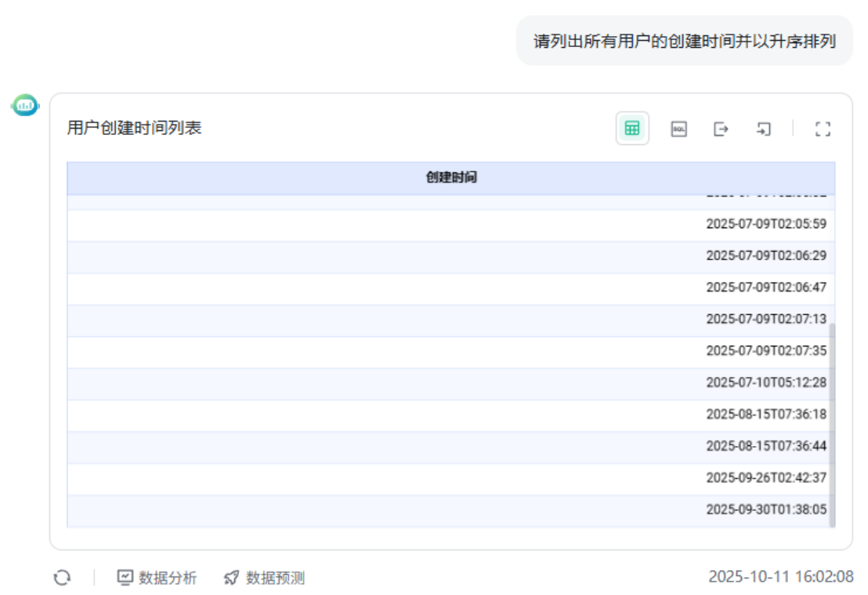This screenshot has width=868, height=595.
Task: Click the chatbot avatar icon
Action: (25, 104)
